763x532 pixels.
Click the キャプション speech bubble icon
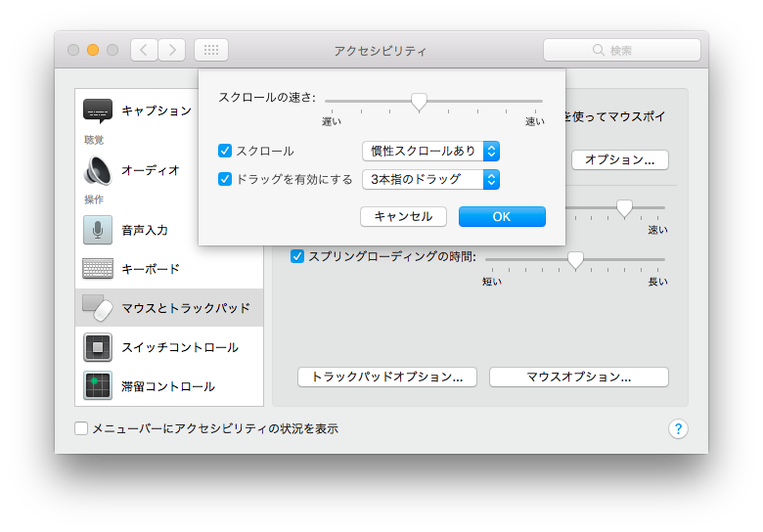click(97, 111)
